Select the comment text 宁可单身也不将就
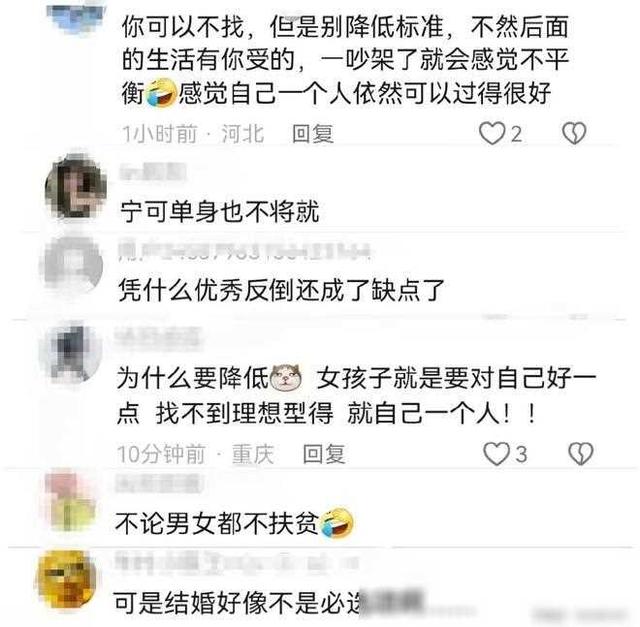 pos(220,212)
